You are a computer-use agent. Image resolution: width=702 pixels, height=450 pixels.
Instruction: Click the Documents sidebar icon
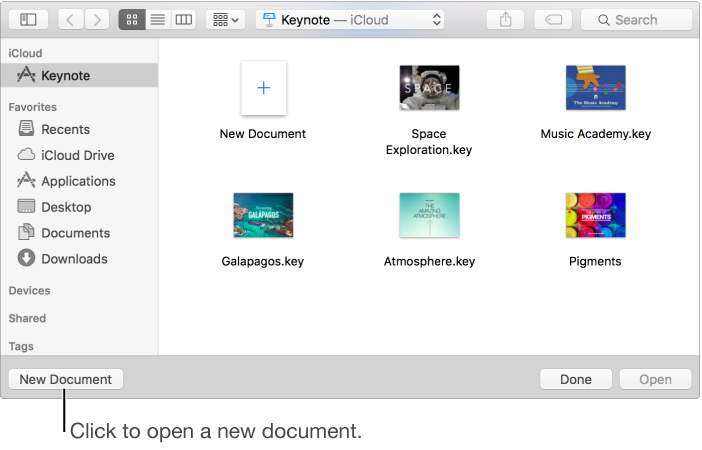coord(26,232)
